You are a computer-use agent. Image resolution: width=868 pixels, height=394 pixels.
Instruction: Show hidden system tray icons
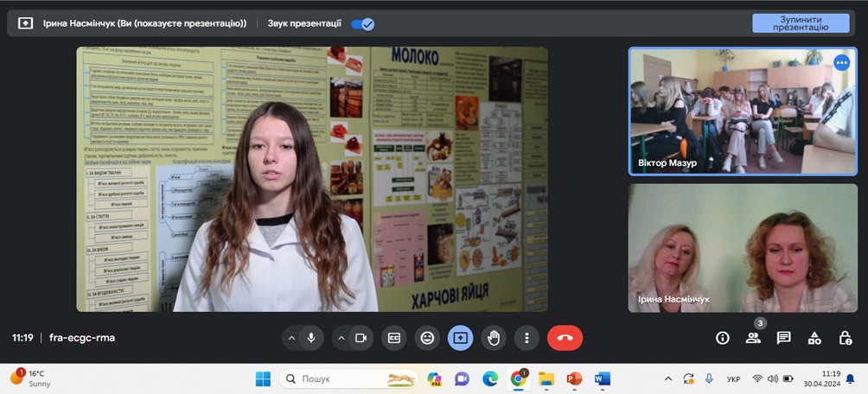(667, 378)
